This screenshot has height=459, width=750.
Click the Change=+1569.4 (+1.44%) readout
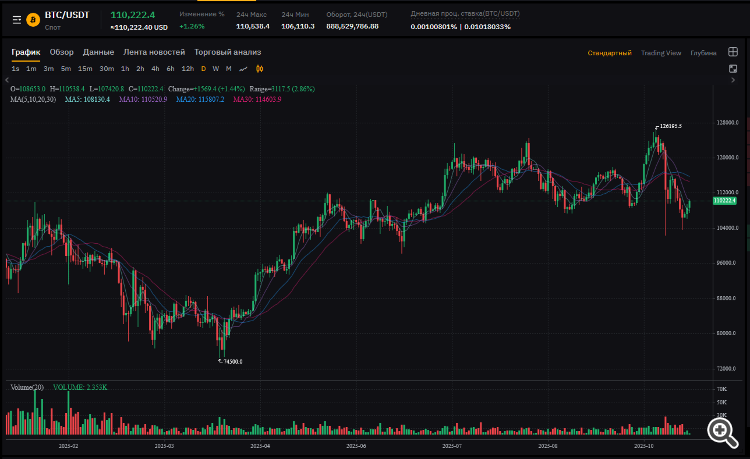click(207, 89)
